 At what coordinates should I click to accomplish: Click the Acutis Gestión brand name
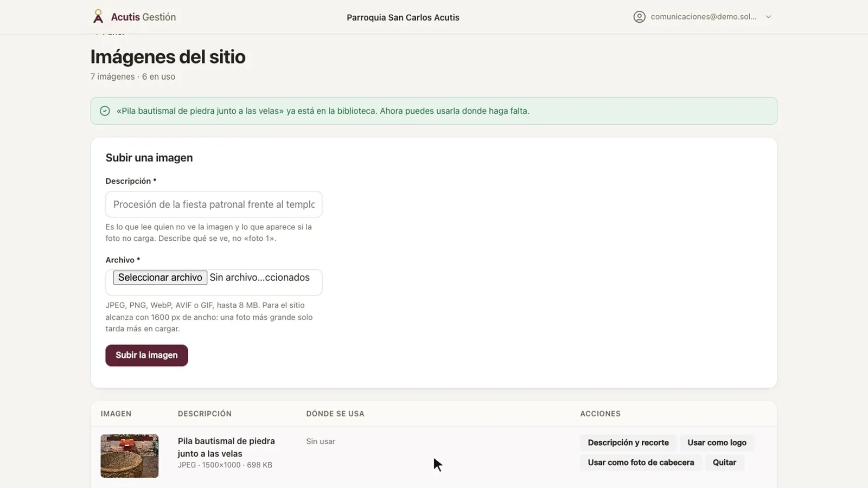[x=143, y=17]
